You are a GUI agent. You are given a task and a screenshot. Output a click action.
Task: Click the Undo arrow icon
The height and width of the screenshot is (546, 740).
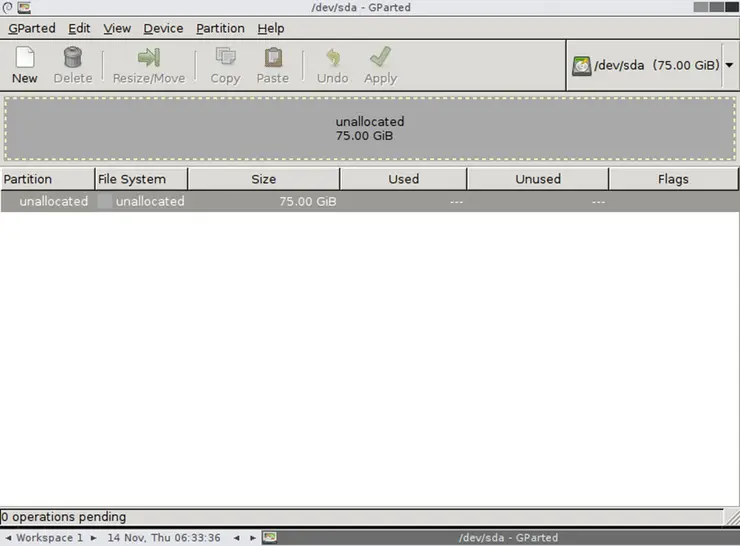[332, 58]
